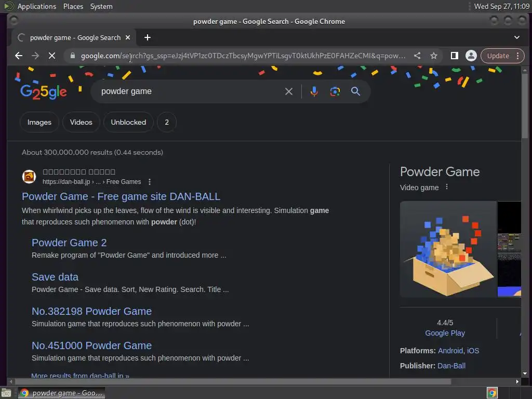Viewport: 532px width, 399px height.
Task: Open the Dan-Ball publisher link
Action: [x=451, y=366]
